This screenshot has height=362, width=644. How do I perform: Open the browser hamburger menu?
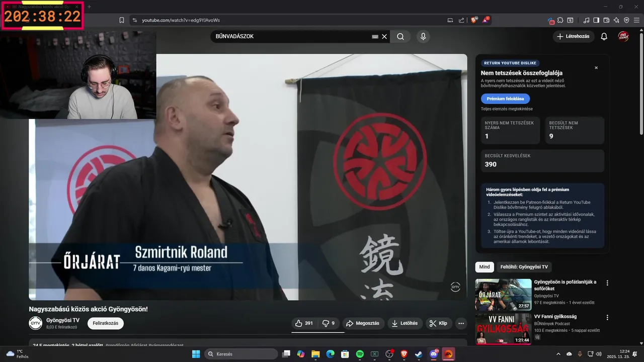[x=636, y=20]
